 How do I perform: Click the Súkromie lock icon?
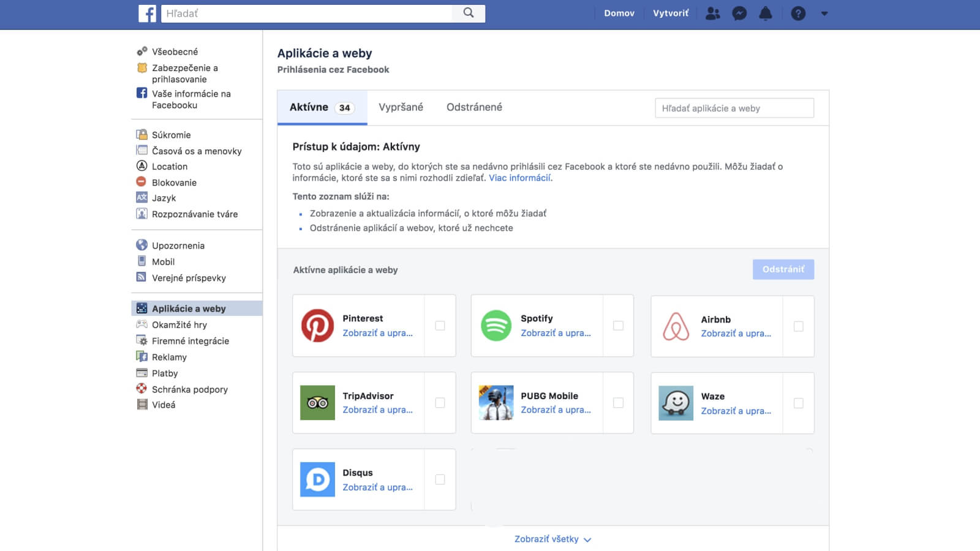pos(142,135)
